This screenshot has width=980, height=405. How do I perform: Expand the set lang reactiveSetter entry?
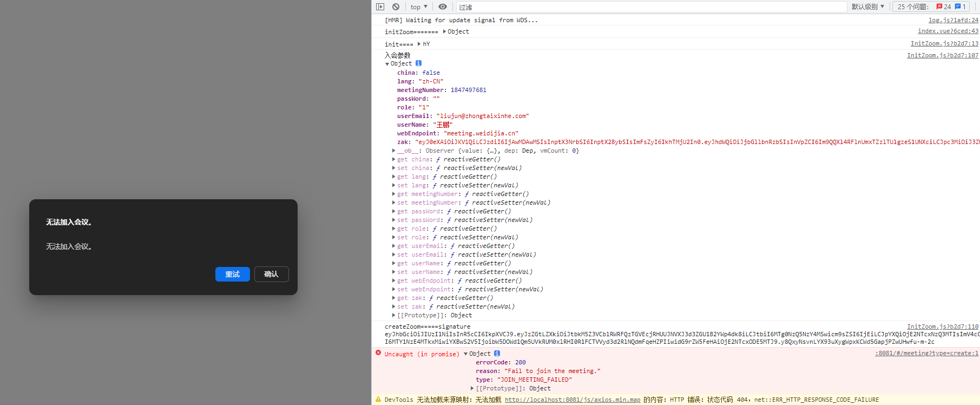point(393,185)
